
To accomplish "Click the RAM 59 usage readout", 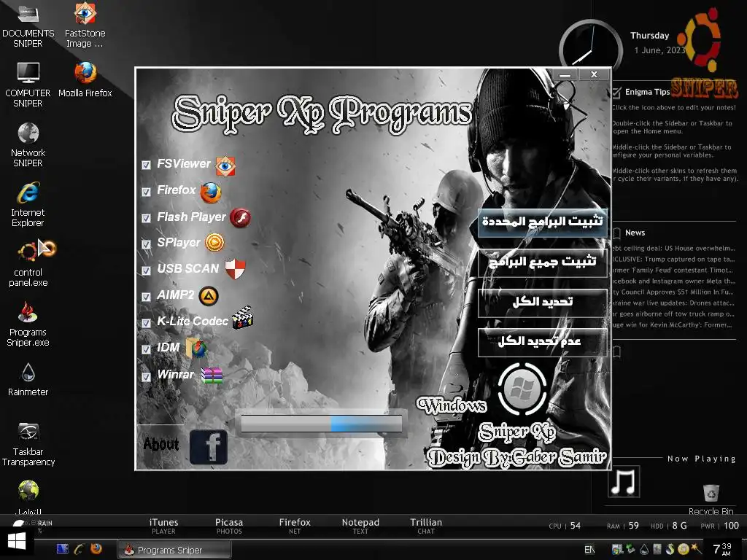I will click(x=623, y=526).
